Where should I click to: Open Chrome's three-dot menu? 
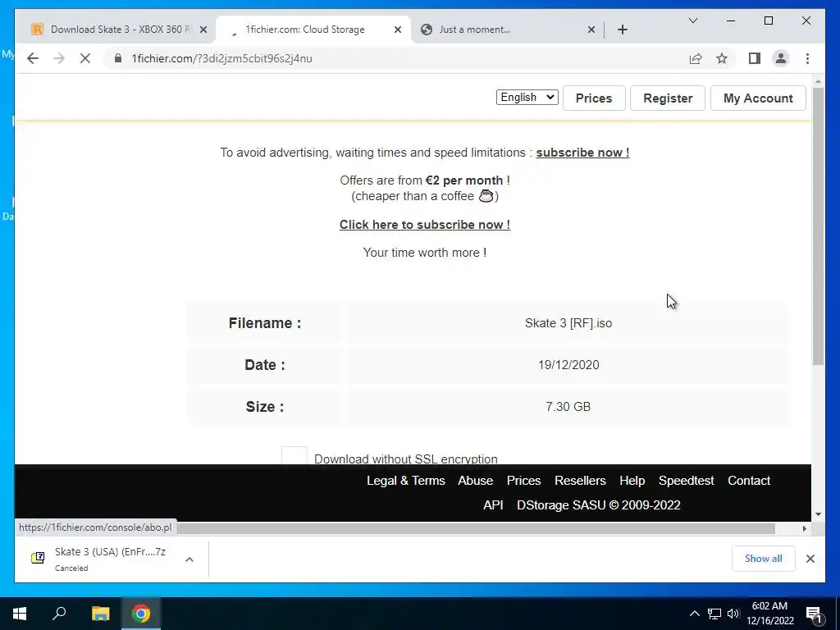(x=807, y=58)
